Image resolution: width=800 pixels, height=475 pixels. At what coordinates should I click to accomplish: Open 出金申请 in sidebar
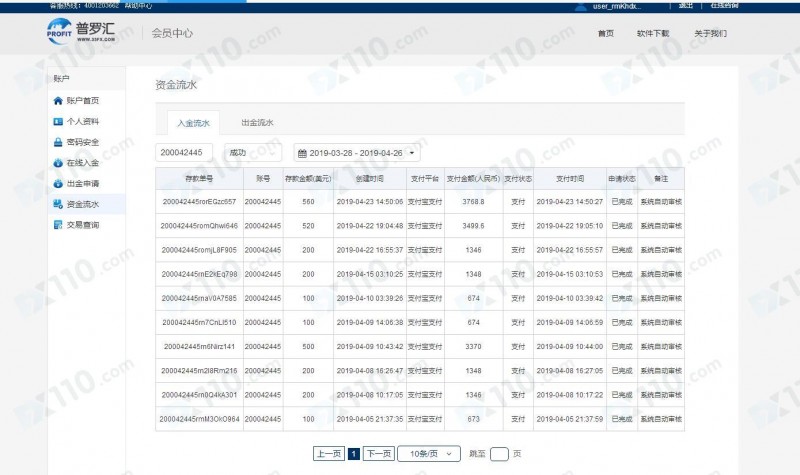point(83,184)
